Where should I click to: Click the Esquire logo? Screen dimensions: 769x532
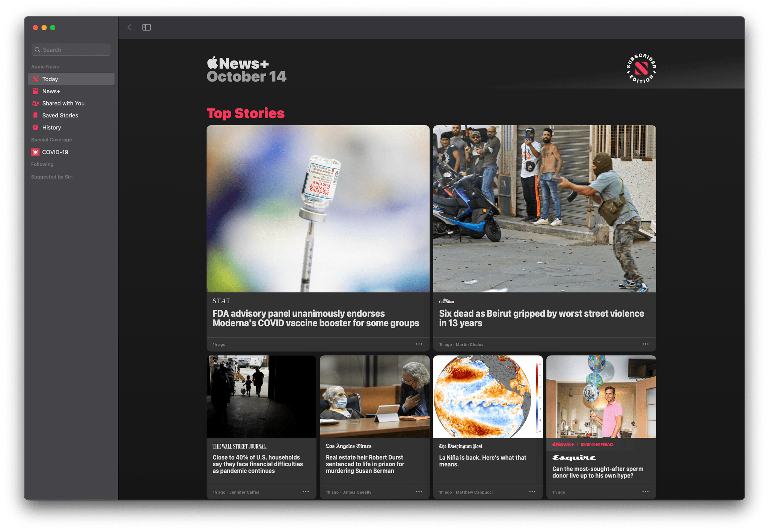coord(574,457)
